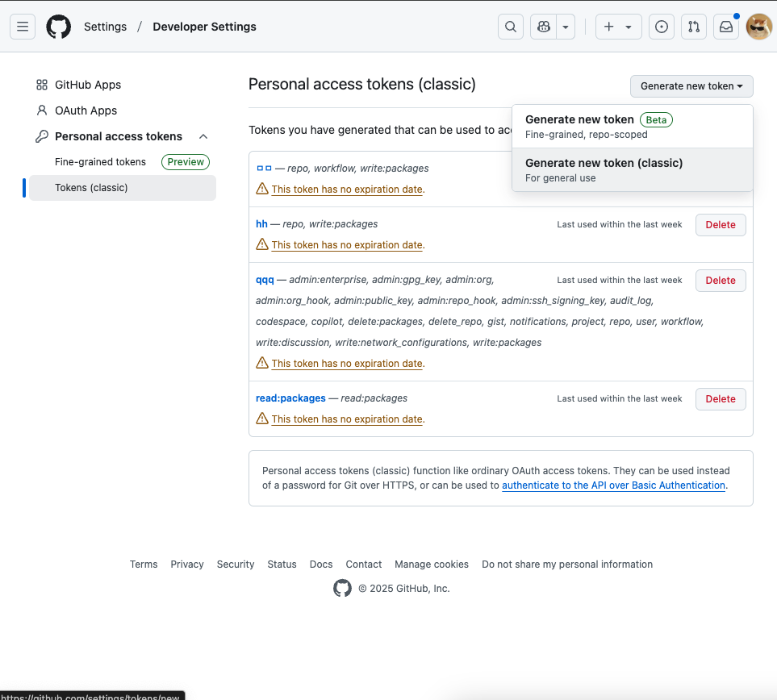
Task: Open Copilot chat icon in header
Action: (544, 27)
